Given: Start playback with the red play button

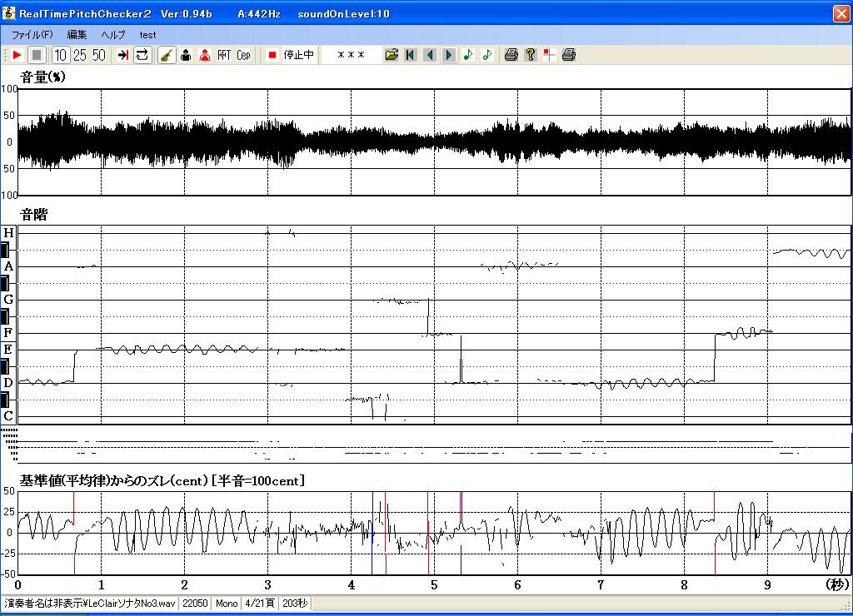Looking at the screenshot, I should [17, 55].
